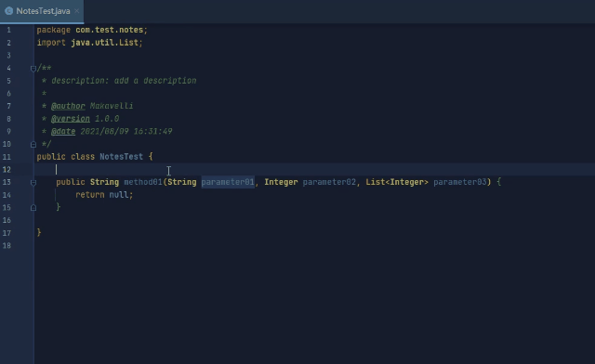
Task: Click the import java.util.List text
Action: 89,43
